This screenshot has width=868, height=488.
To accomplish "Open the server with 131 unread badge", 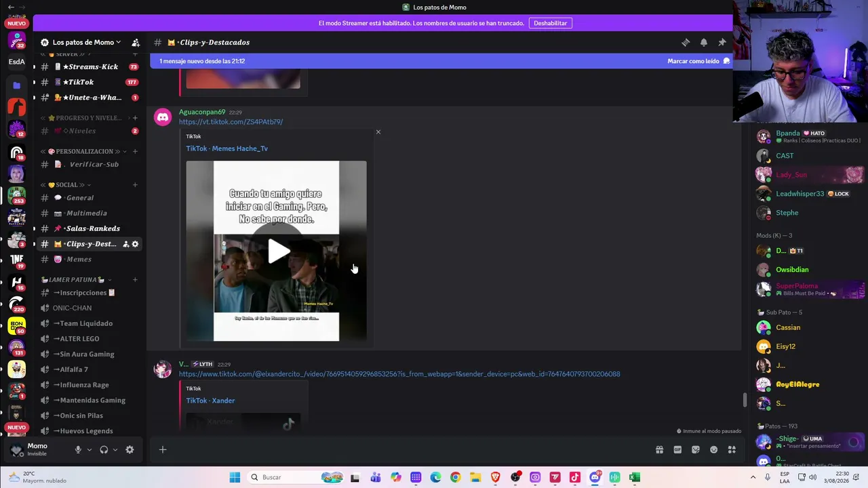I will coord(17,348).
